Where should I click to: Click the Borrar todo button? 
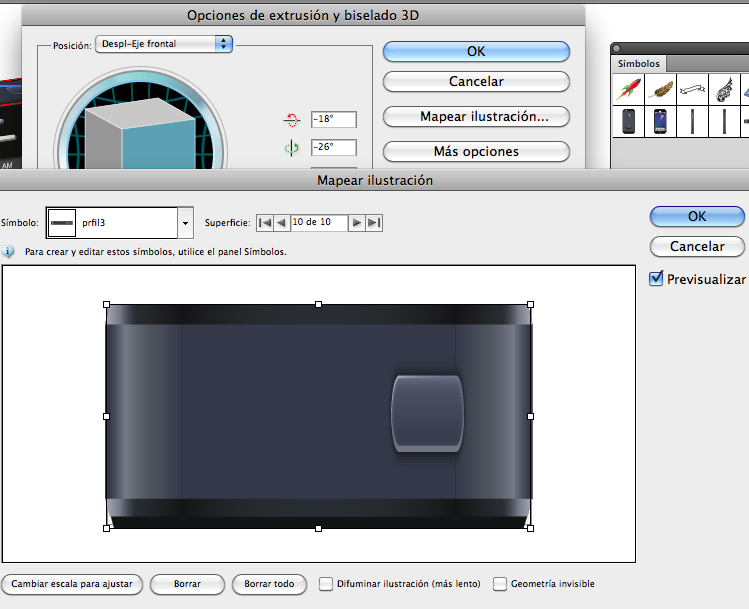(x=269, y=584)
